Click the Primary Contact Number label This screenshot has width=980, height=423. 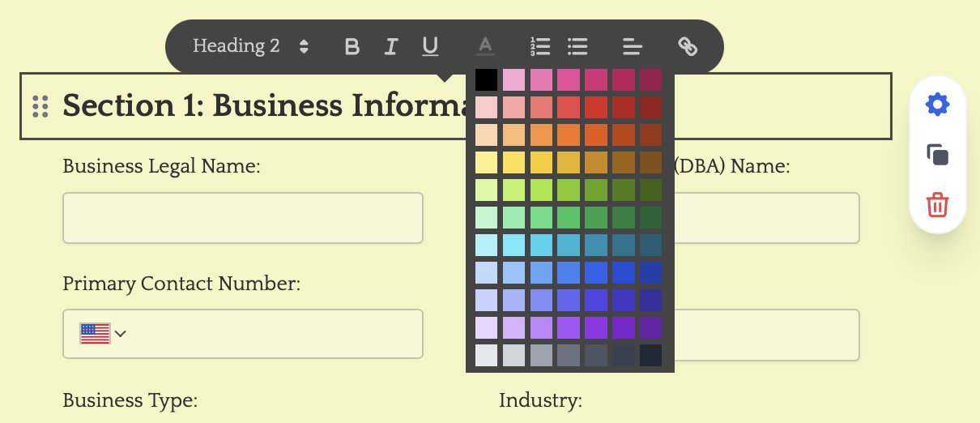(181, 284)
